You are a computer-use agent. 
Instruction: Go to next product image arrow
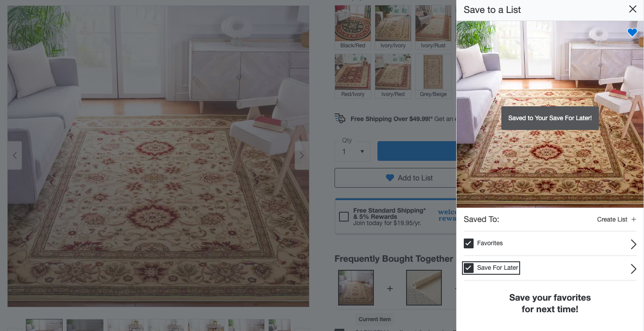tap(302, 155)
